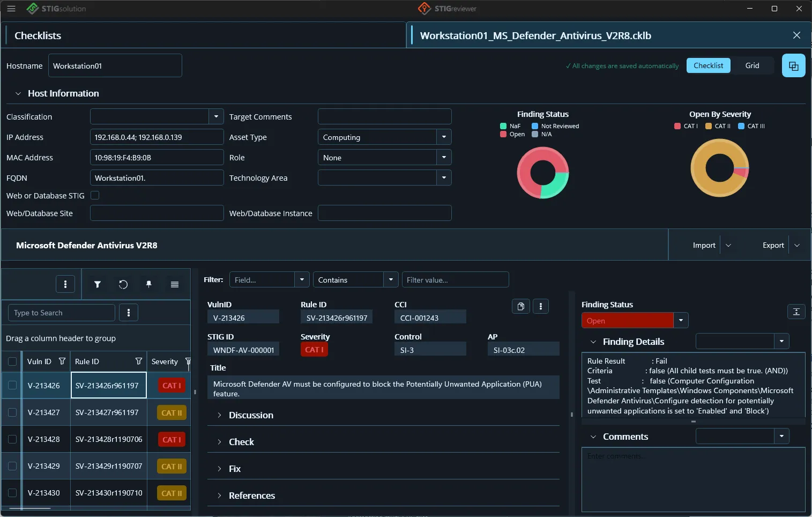
Task: Toggle the Web or Database STIG checkbox
Action: [95, 196]
